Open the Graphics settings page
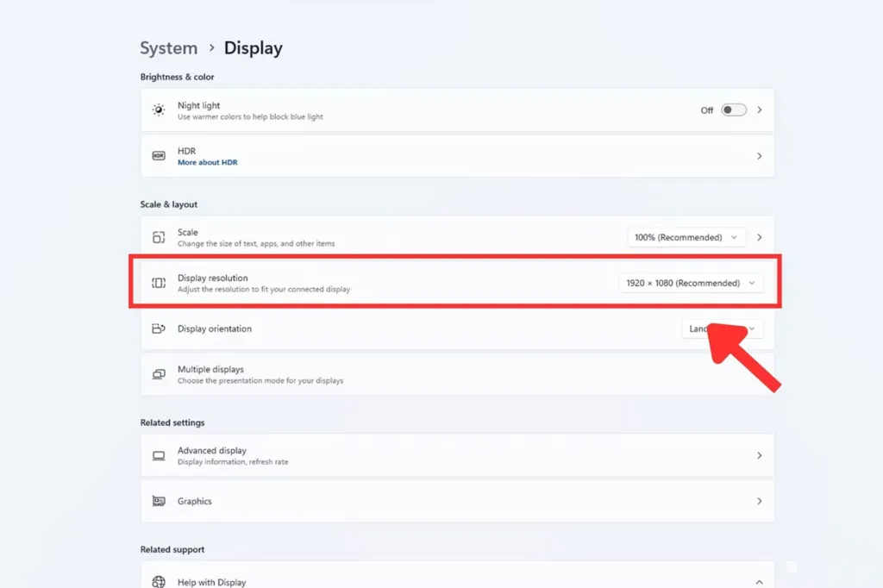 457,501
